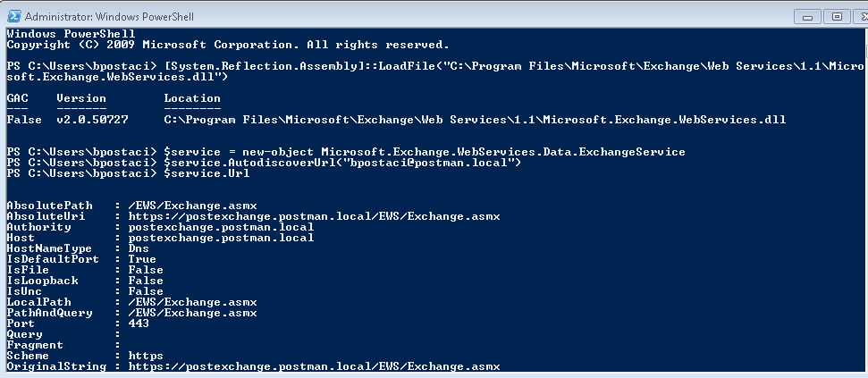Click the HostNameType value Dns
The height and width of the screenshot is (378, 868).
tap(139, 248)
